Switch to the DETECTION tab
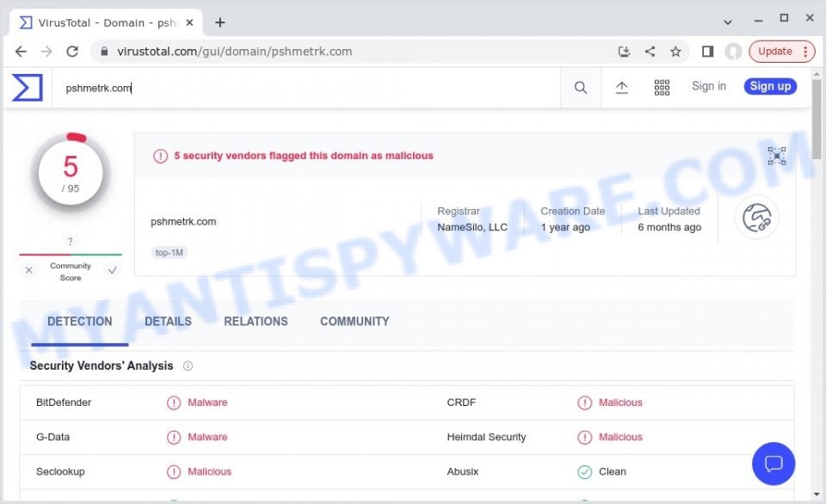826x504 pixels. 79,322
